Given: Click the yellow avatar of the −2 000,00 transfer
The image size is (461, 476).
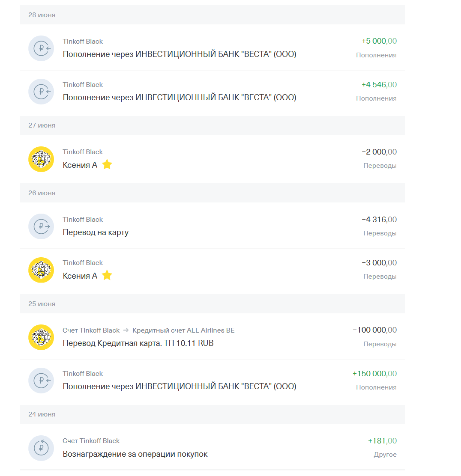Looking at the screenshot, I should point(41,159).
